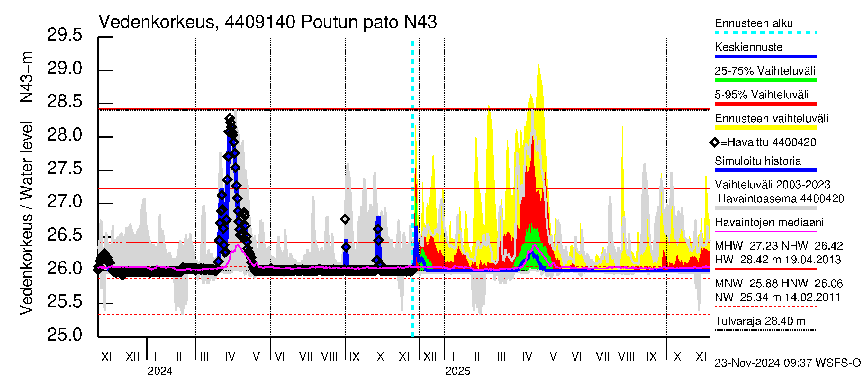Image resolution: width=868 pixels, height=386 pixels.
Task: Click the y-axis value 27.0
Action: pos(64,201)
